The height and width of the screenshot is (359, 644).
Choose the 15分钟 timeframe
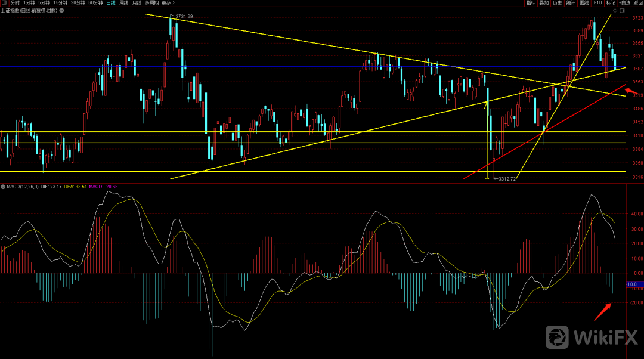tap(60, 3)
